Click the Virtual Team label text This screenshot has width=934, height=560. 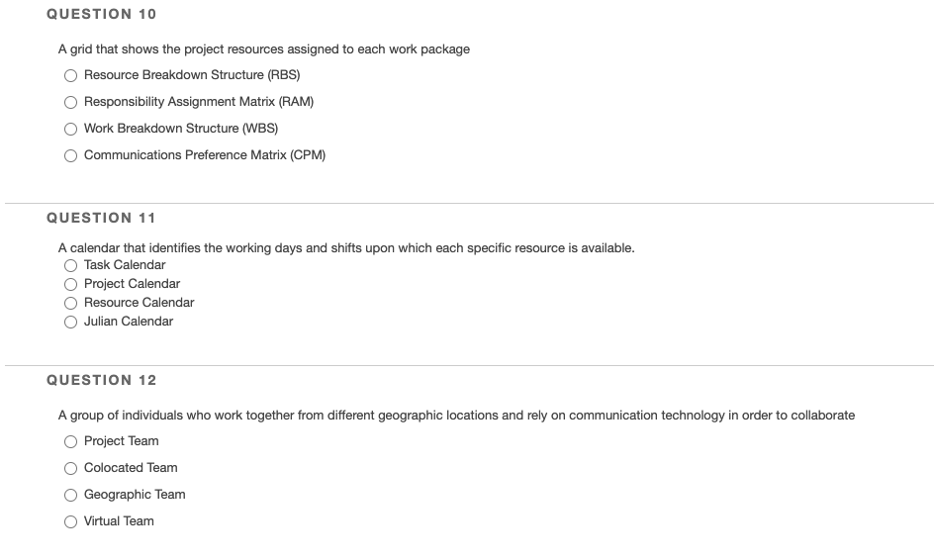pos(119,521)
